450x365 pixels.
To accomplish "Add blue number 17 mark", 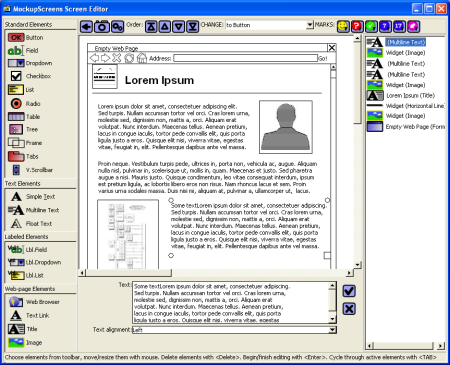I will (x=399, y=26).
